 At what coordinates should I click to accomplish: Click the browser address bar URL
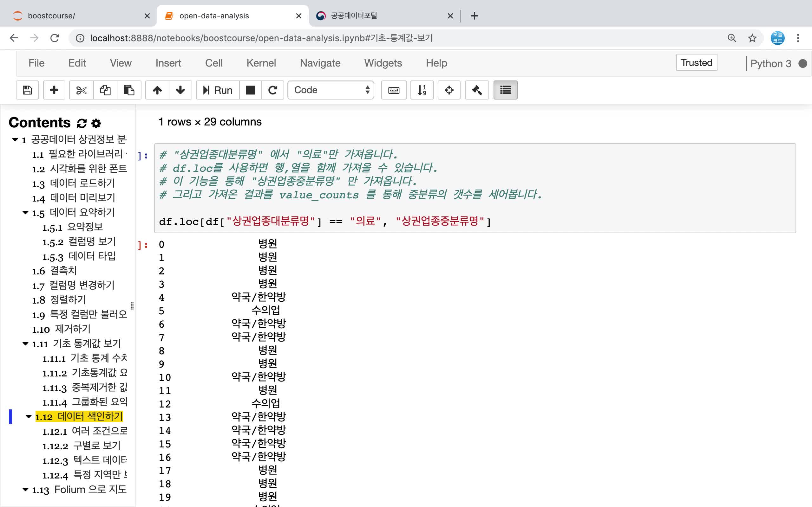261,38
